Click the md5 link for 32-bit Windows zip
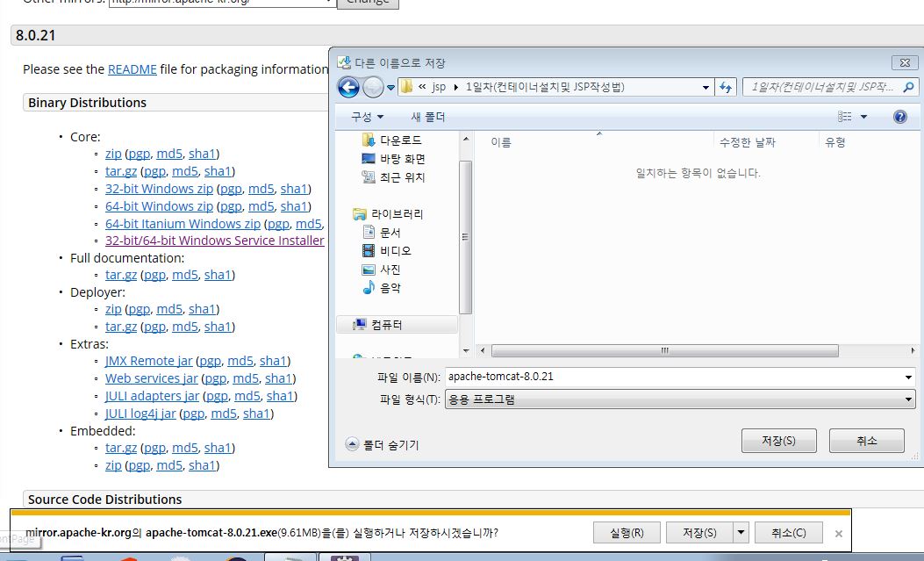 261,189
